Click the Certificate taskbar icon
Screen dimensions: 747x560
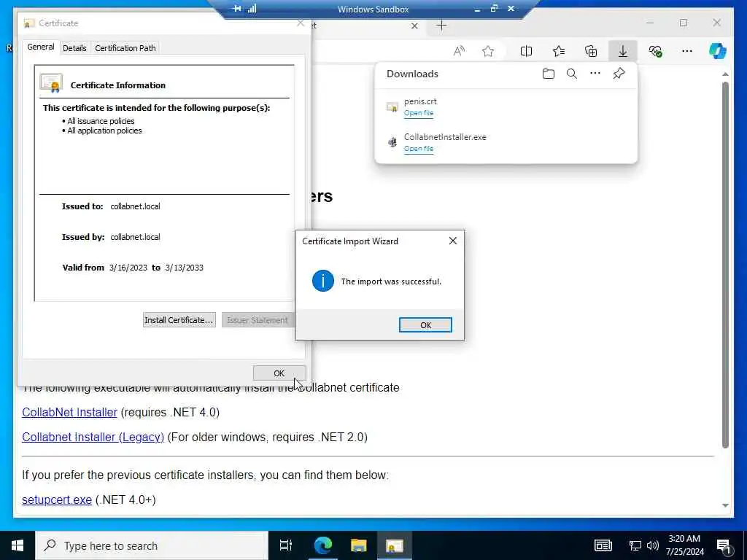395,545
